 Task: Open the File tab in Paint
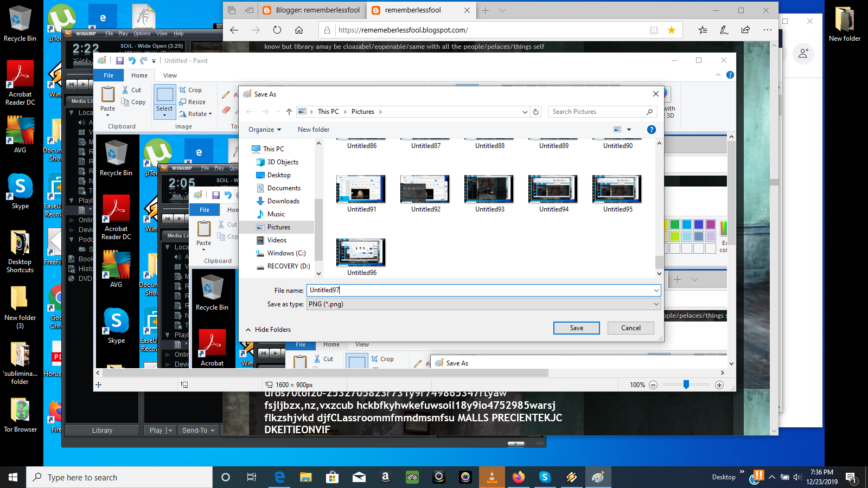click(x=108, y=75)
